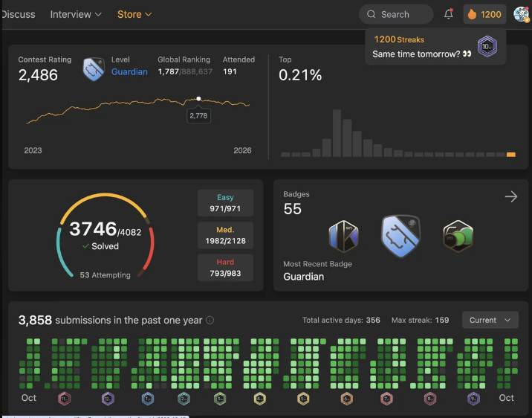
Task: Click the tallest histogram bar
Action: 337,133
